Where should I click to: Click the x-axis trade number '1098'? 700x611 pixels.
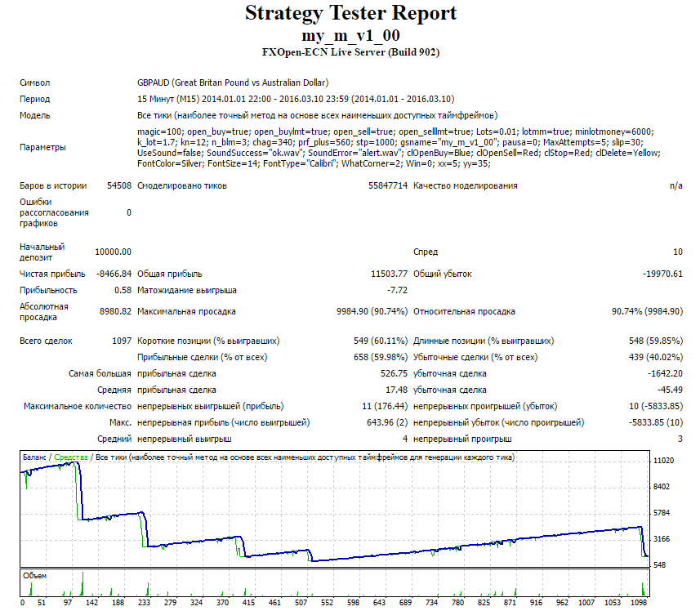point(639,603)
